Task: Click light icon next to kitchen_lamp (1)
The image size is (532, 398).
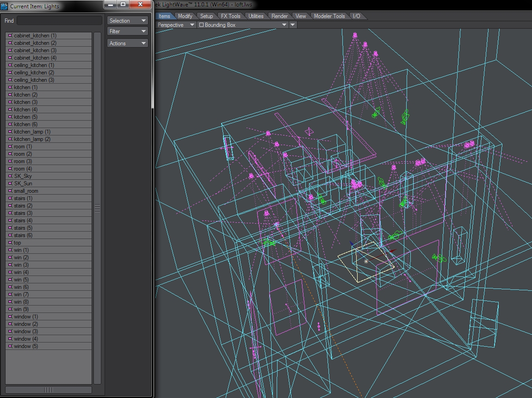Action: [x=10, y=132]
